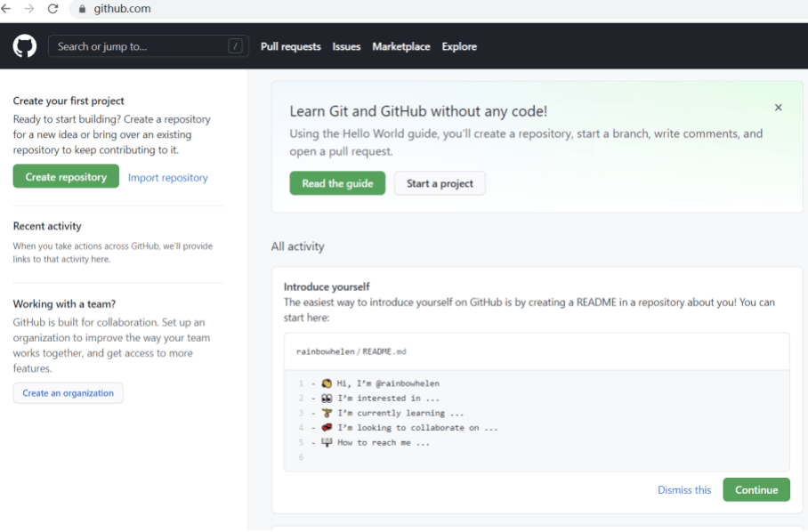Reload the page with refresh icon
This screenshot has width=808, height=532.
point(53,9)
